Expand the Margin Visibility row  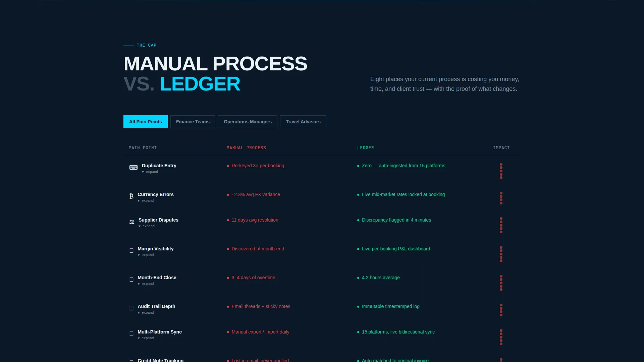(x=146, y=255)
